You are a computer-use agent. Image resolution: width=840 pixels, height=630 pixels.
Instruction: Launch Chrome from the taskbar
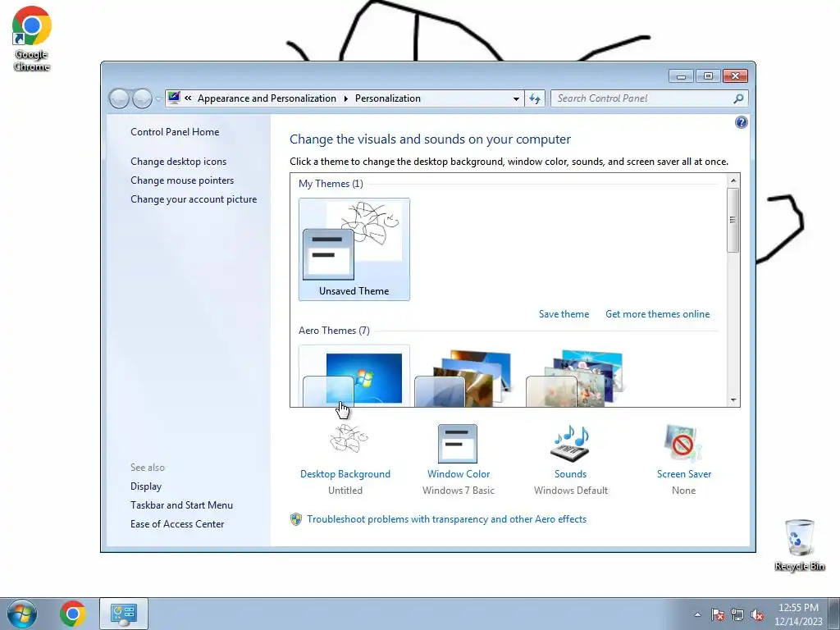73,614
